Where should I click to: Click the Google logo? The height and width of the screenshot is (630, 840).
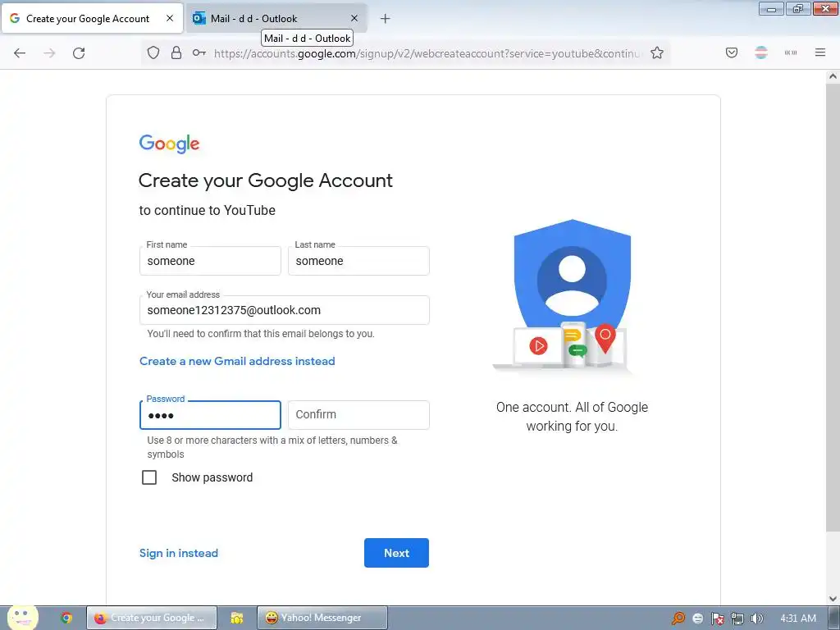point(169,144)
